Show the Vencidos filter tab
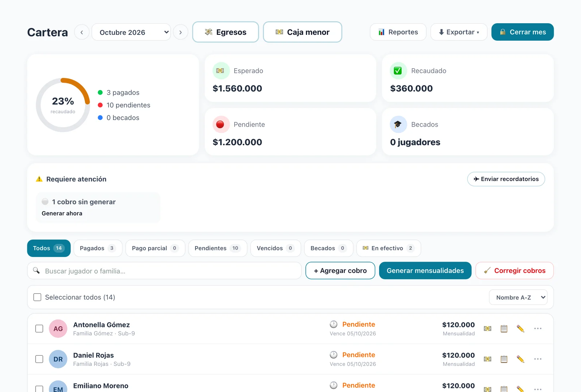 [276, 248]
